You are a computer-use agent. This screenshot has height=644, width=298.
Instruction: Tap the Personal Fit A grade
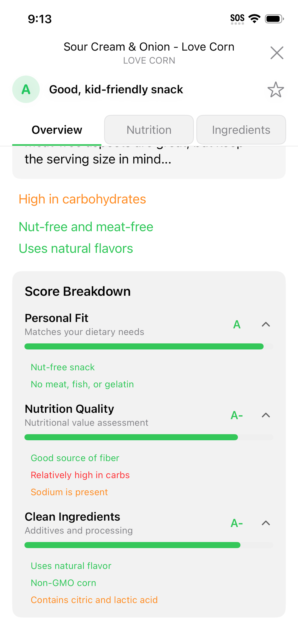click(x=237, y=324)
